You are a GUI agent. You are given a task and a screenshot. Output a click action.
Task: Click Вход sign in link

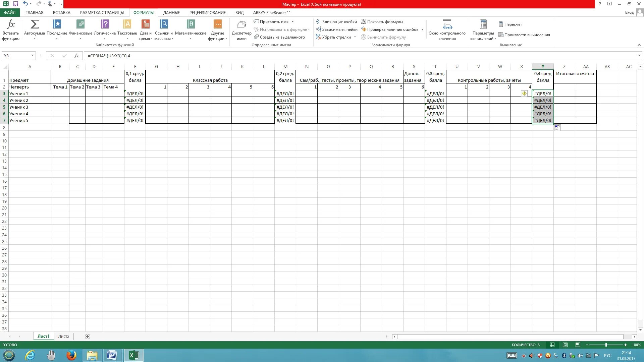[629, 12]
